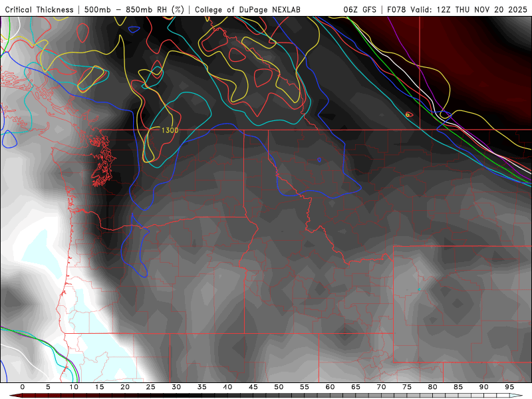
Task: Click the "25" tick label on the legend
Action: point(151,387)
